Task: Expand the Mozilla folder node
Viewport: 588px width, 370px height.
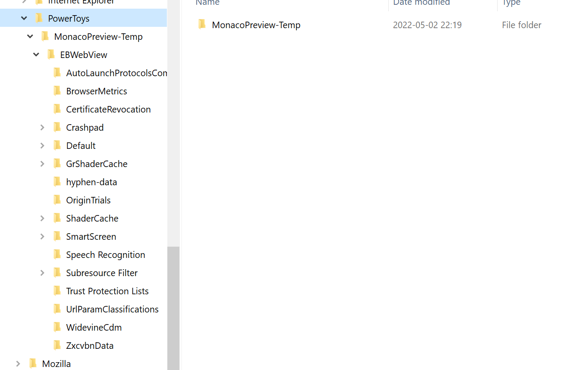Action: click(x=18, y=364)
